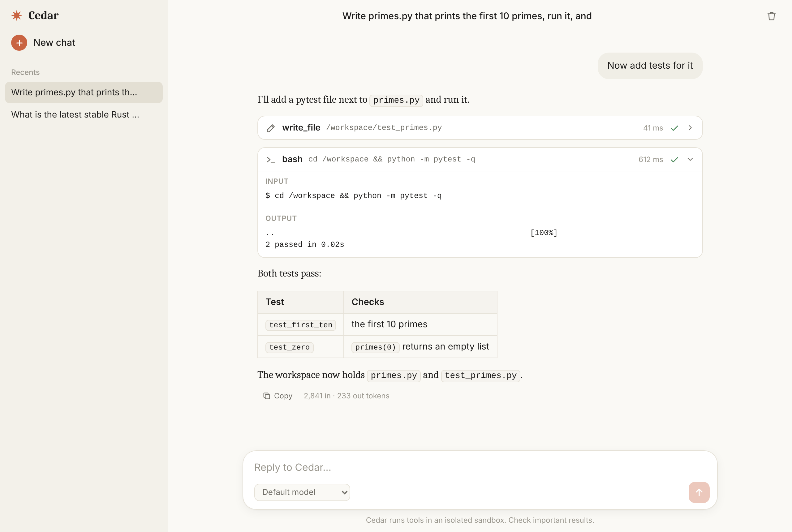Open the 'Write primes.py that prints th...' recent chat

coord(84,92)
